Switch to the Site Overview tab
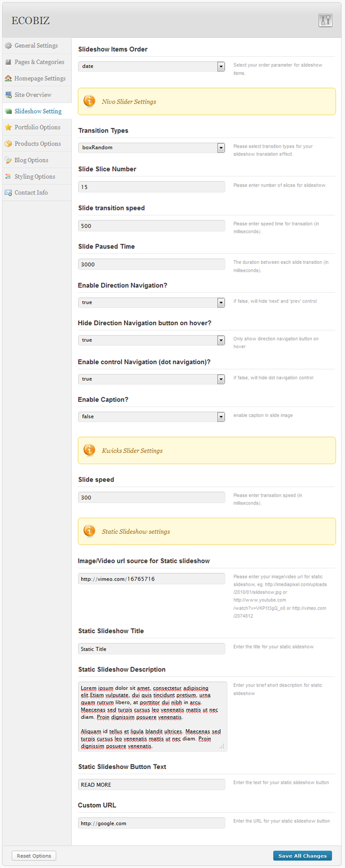The height and width of the screenshot is (868, 345). 37,95
